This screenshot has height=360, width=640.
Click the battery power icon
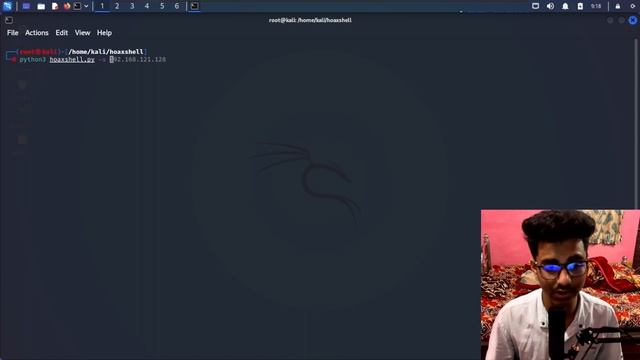click(x=580, y=6)
